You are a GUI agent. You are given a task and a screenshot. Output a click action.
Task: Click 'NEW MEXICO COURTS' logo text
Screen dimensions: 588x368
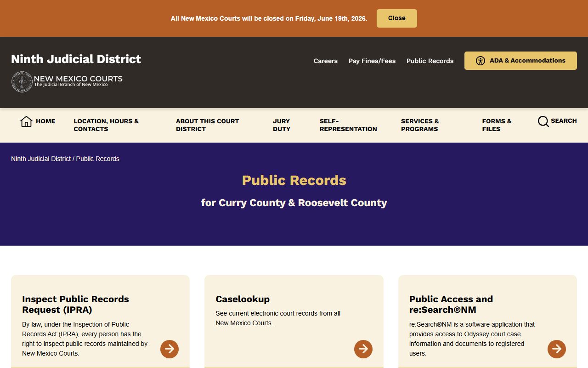78,79
